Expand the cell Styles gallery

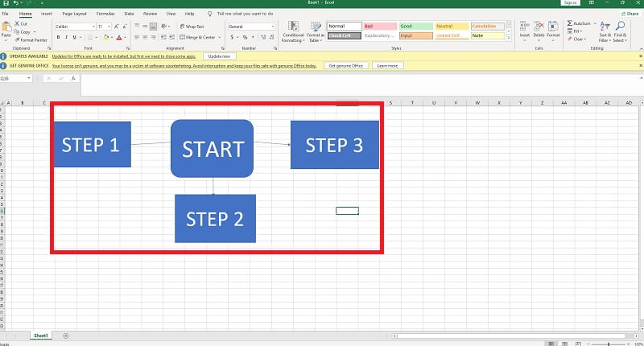509,38
